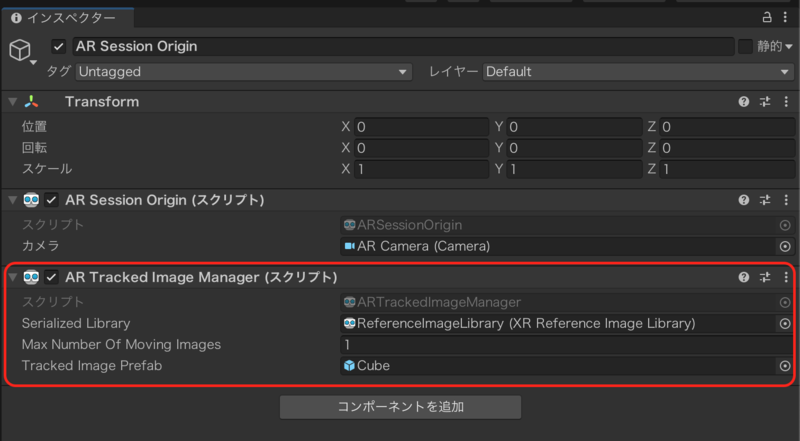Click the Tracked Image Prefab label
This screenshot has width=800, height=441.
(x=92, y=366)
